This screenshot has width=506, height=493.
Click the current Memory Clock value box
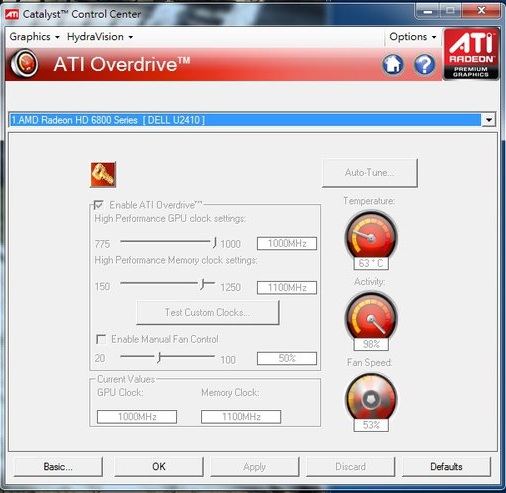click(x=241, y=417)
